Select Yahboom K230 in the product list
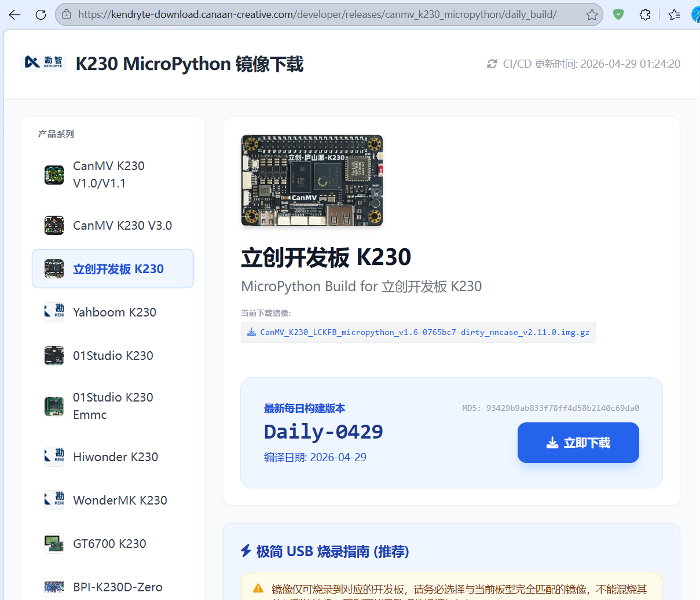 click(x=113, y=312)
